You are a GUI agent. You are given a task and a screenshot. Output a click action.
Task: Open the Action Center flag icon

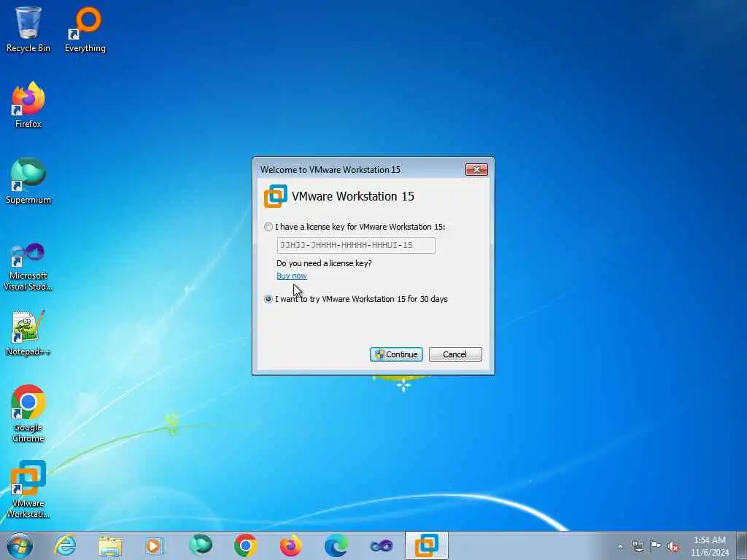[656, 546]
